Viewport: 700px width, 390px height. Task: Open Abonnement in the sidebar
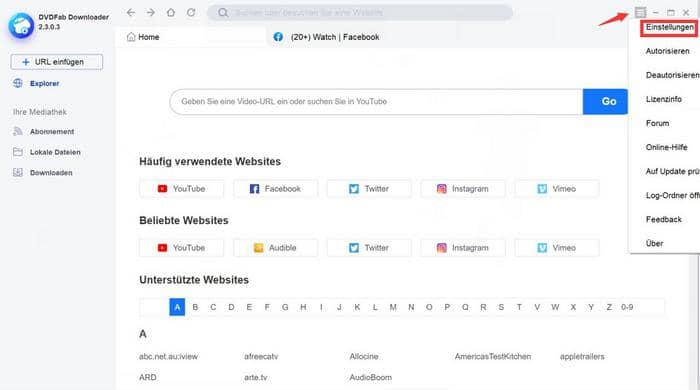coord(52,132)
